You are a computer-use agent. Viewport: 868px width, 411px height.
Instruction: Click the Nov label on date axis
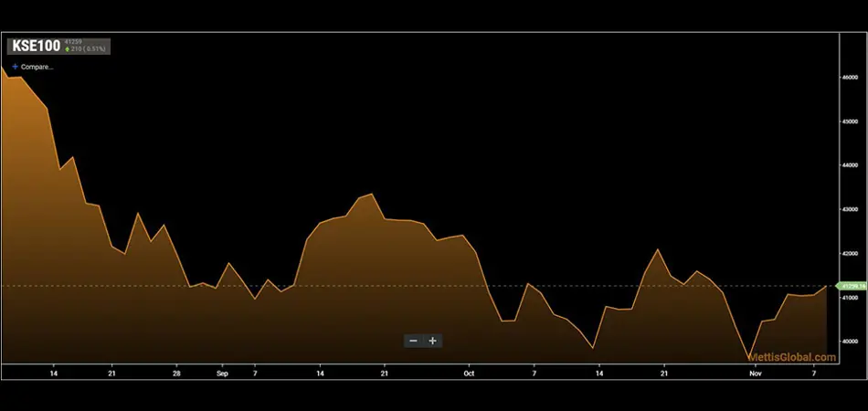[x=755, y=373]
